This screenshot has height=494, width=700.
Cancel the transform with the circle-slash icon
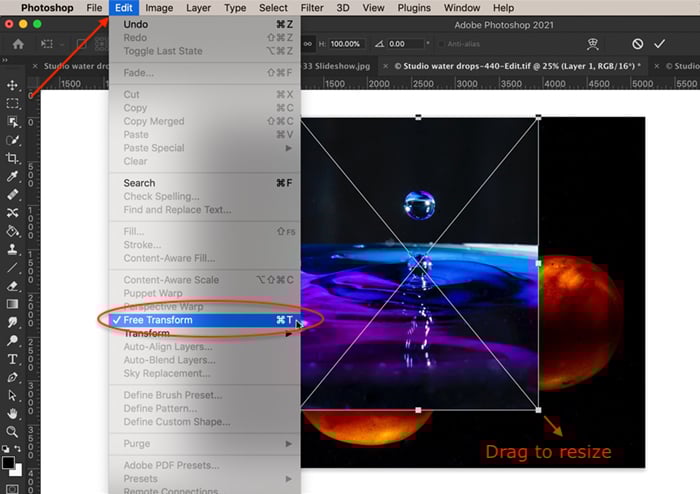pos(638,44)
